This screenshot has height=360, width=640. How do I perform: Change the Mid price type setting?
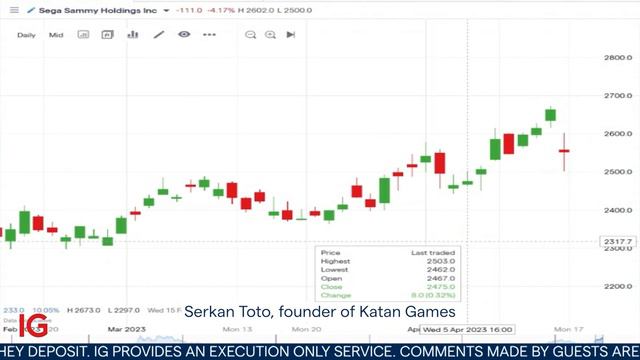coord(56,35)
